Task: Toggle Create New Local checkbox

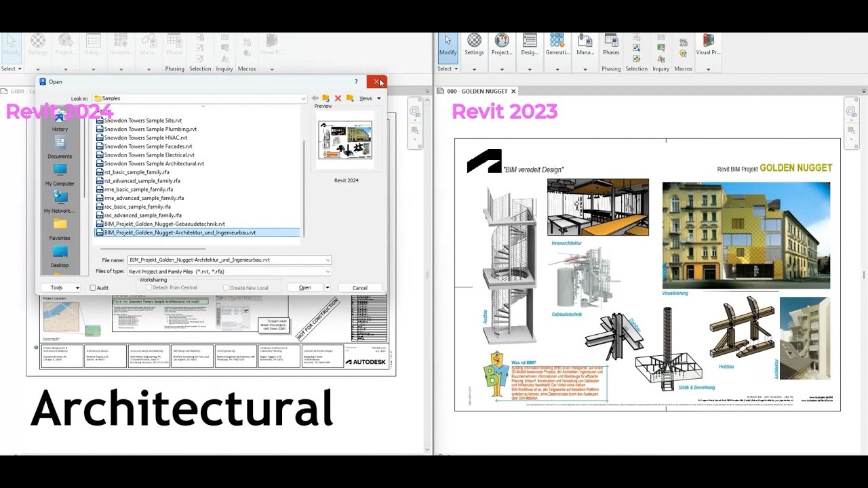Action: (x=226, y=287)
